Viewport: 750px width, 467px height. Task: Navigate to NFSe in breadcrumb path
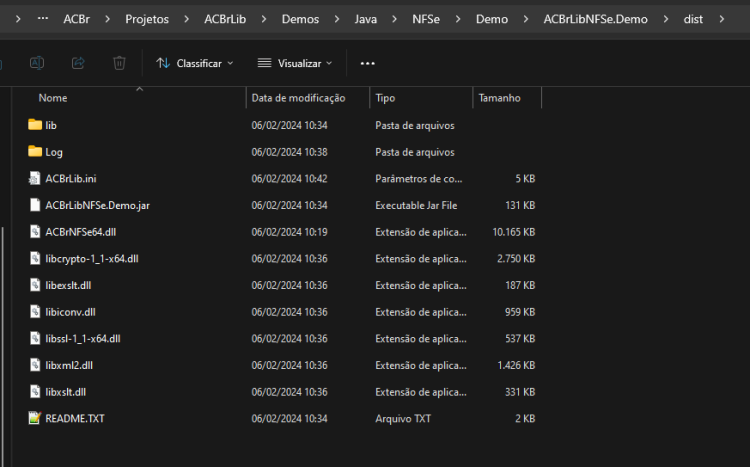click(426, 19)
